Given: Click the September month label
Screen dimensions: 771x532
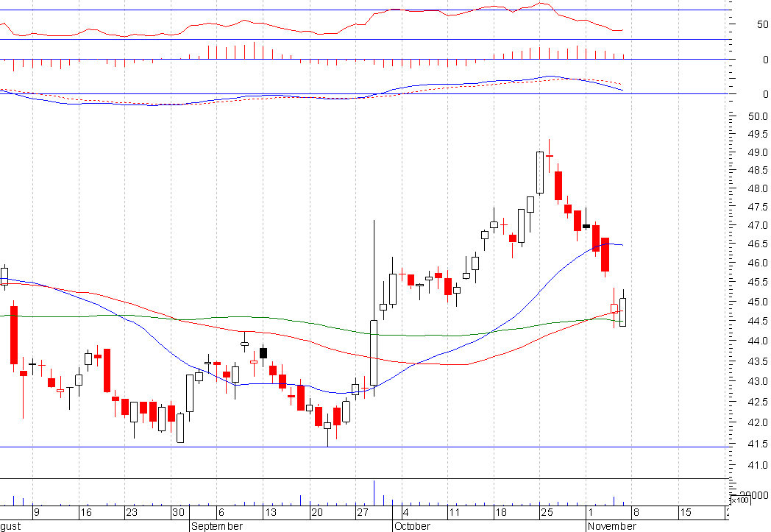Looking at the screenshot, I should (217, 526).
